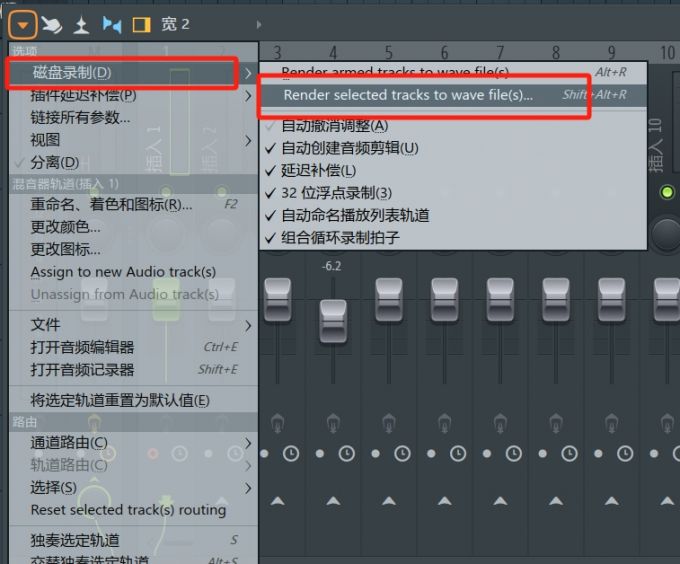Toggle the polarity dot on track 3

click(x=264, y=454)
